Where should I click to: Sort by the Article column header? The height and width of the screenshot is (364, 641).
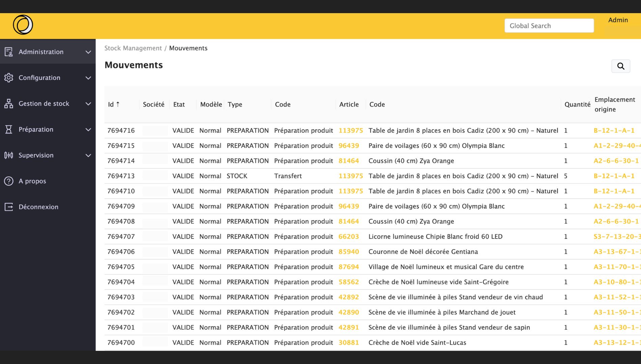[349, 104]
